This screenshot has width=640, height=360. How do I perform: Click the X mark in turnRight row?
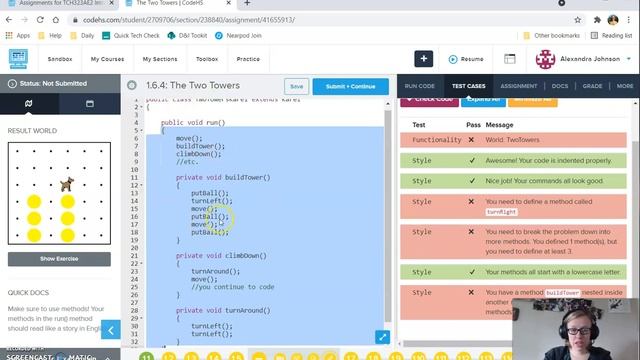471,202
